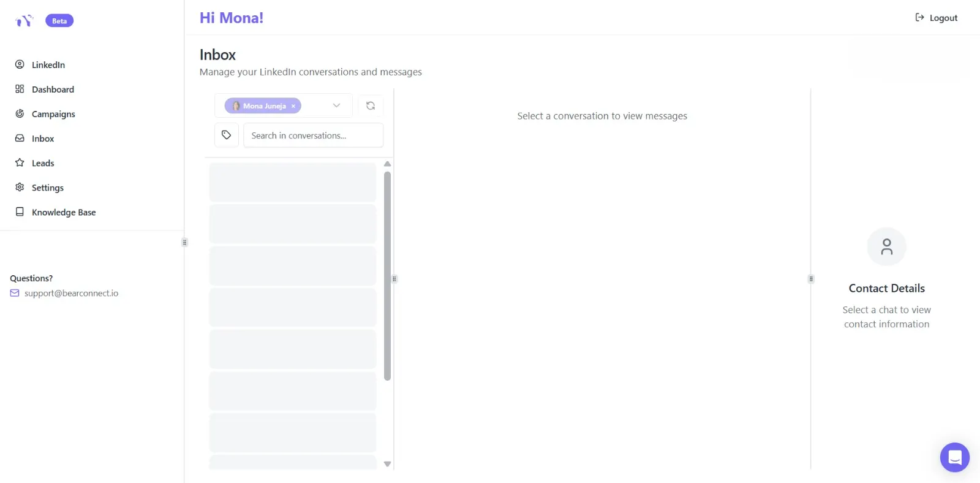This screenshot has width=980, height=483.
Task: Open the Settings page
Action: [47, 188]
